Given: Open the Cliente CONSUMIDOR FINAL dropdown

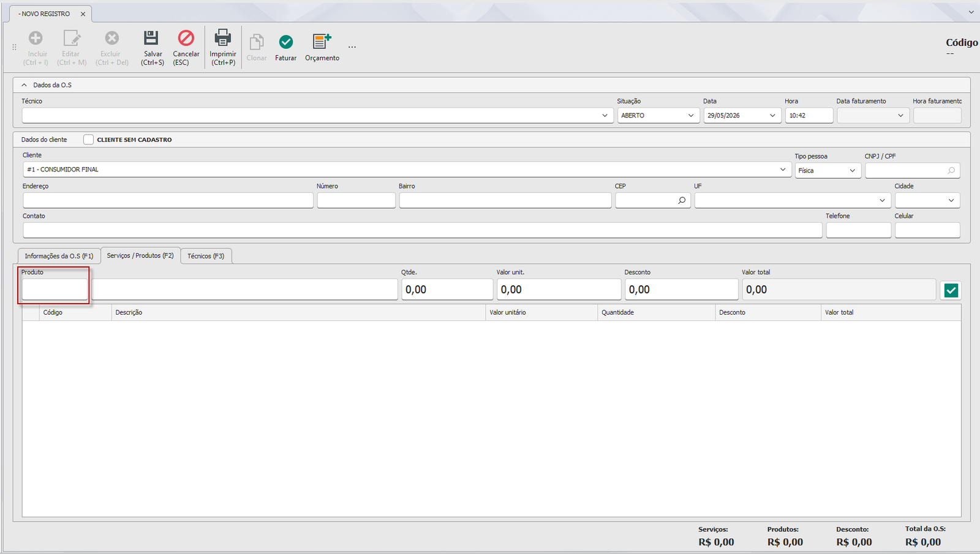Looking at the screenshot, I should point(783,170).
